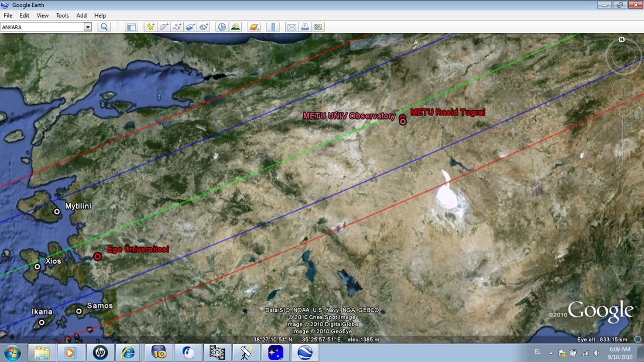Print the current map view
This screenshot has height=362, width=644.
point(304,27)
